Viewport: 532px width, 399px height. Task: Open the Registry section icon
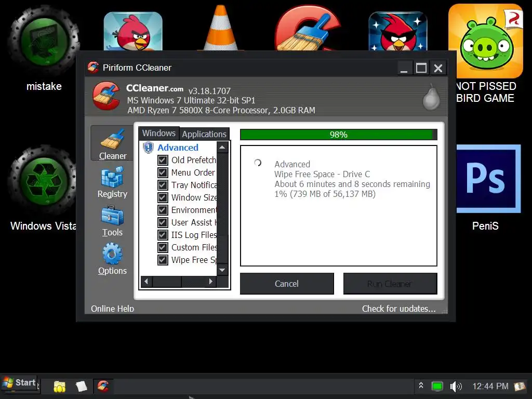(x=112, y=177)
